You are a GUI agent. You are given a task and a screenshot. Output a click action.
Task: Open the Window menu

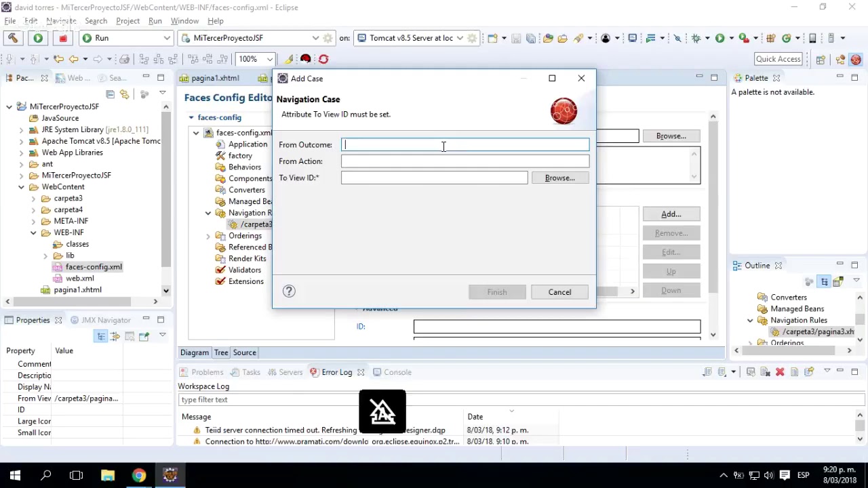[184, 21]
